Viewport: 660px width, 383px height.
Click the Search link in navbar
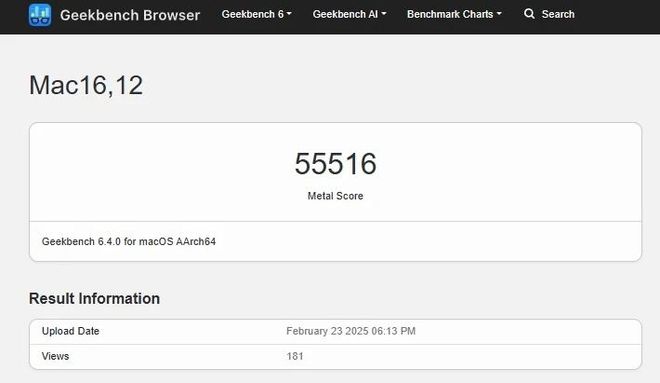558,14
